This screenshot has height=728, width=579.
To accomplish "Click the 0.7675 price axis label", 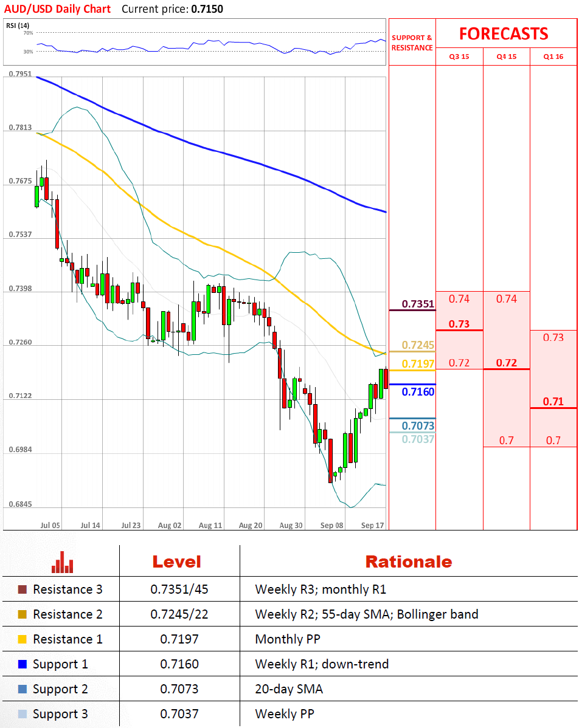I will click(21, 181).
